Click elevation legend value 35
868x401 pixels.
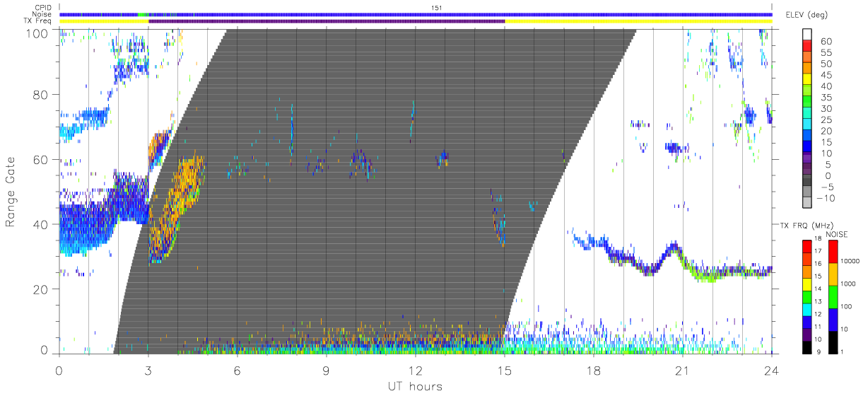click(x=826, y=98)
